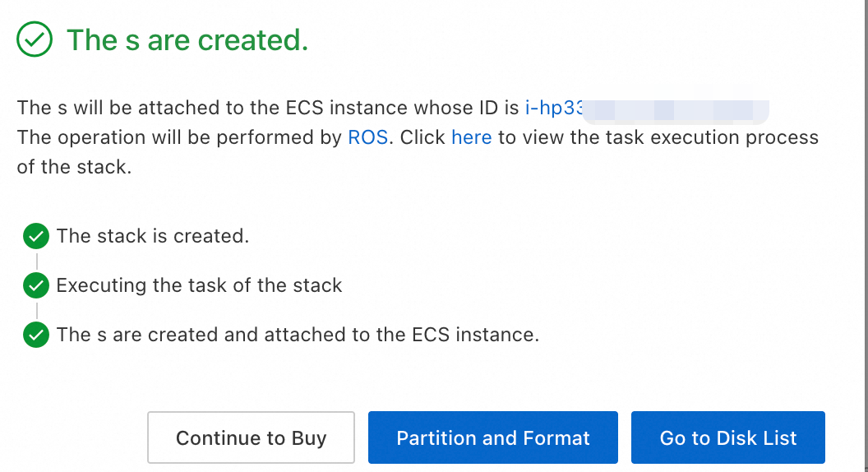The height and width of the screenshot is (472, 868).
Task: Click the large outlined success checkmark icon
Action: 35,39
